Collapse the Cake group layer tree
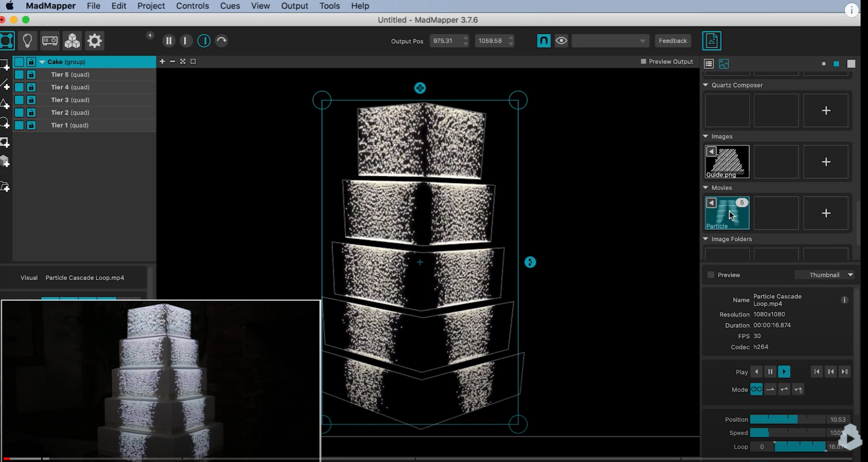The image size is (868, 462). coord(42,62)
